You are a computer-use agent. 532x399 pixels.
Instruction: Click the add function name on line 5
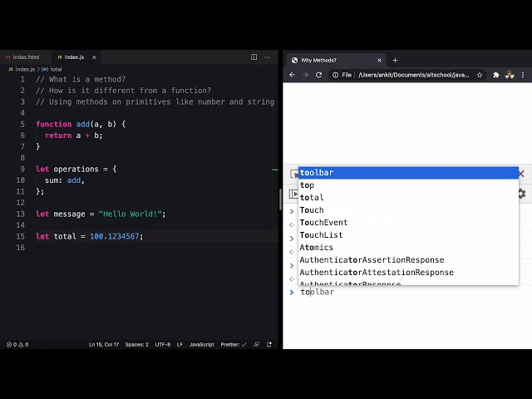(x=83, y=124)
